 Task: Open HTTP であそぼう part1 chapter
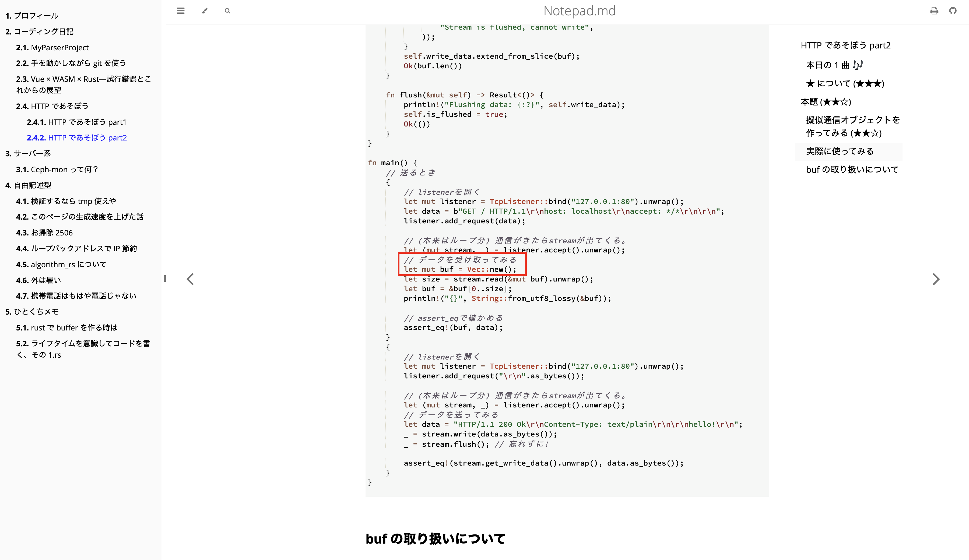click(76, 122)
